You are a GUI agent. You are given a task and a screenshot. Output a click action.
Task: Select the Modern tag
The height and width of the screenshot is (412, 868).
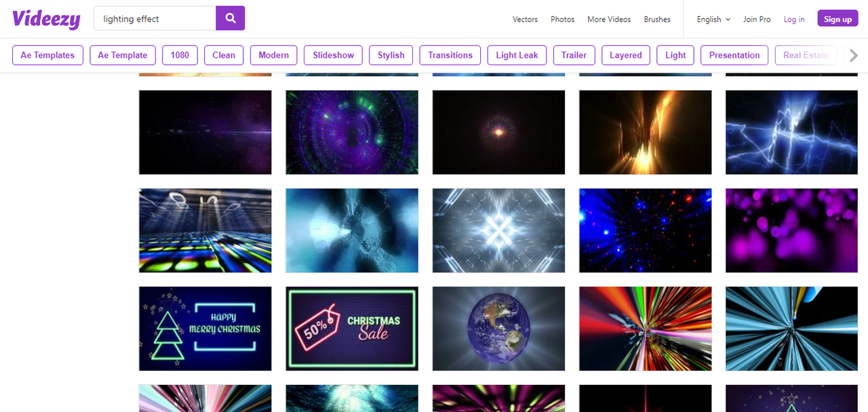(274, 55)
